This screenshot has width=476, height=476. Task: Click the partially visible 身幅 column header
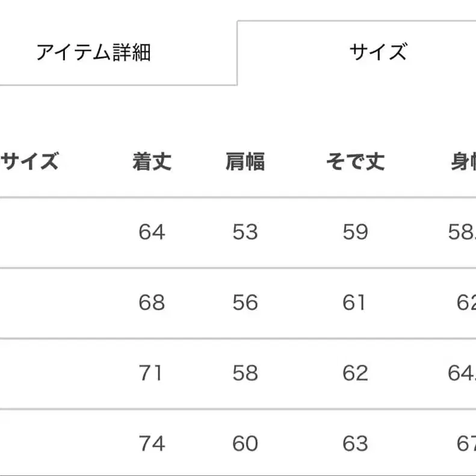click(463, 162)
